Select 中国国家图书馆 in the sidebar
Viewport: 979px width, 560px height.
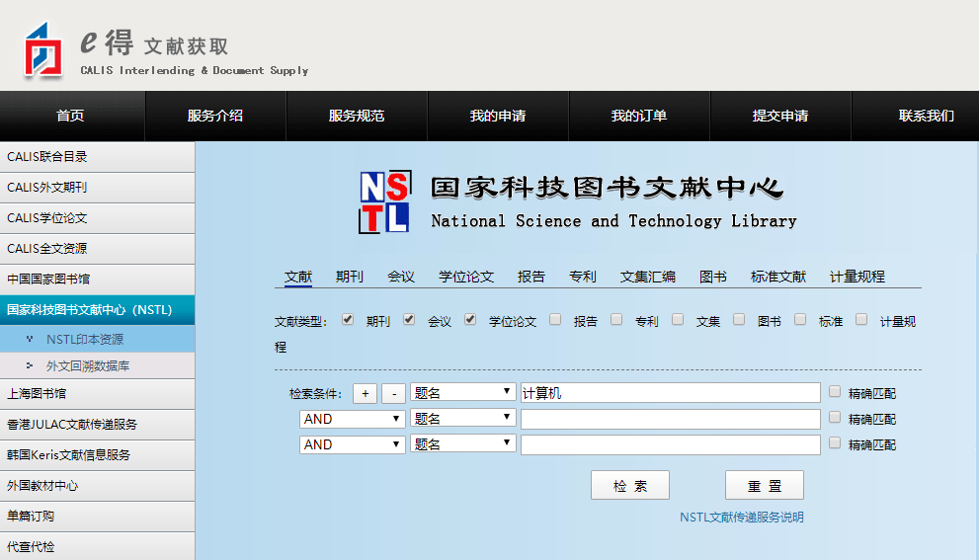tap(98, 280)
